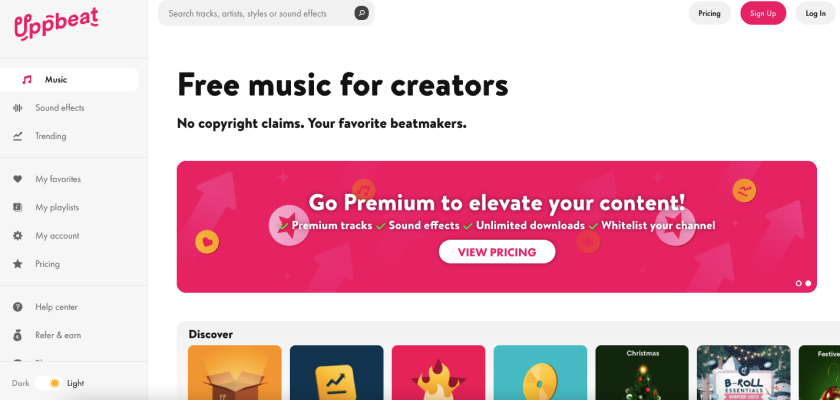Click the Sound effects waveform icon
Screen dimensions: 840x400
click(17, 108)
